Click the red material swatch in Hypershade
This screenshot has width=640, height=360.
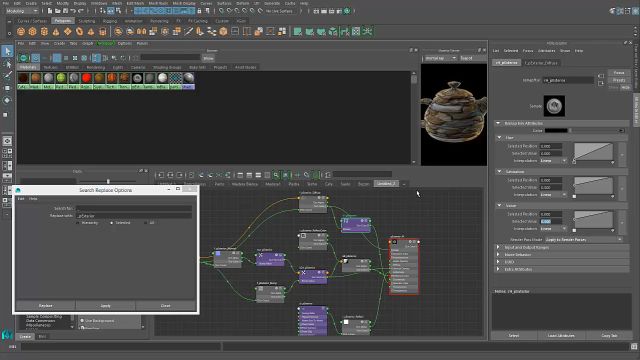pyautogui.click(x=87, y=78)
